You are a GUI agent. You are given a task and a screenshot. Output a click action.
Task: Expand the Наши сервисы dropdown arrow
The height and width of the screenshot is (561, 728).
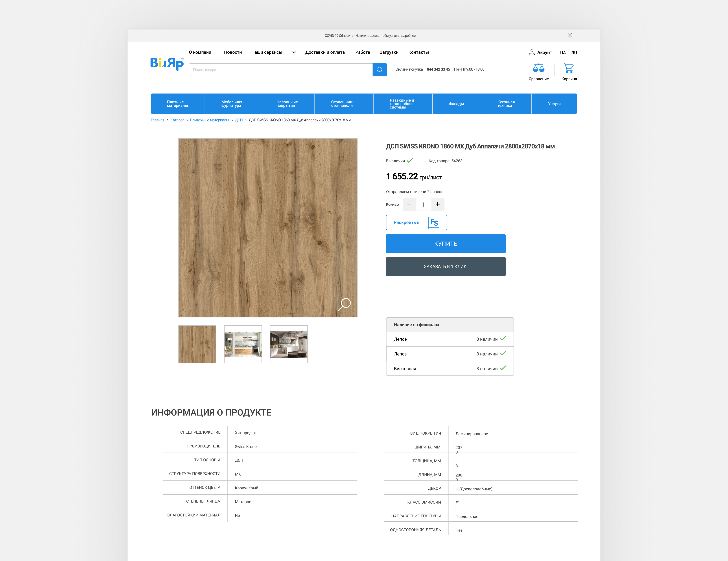(x=294, y=52)
